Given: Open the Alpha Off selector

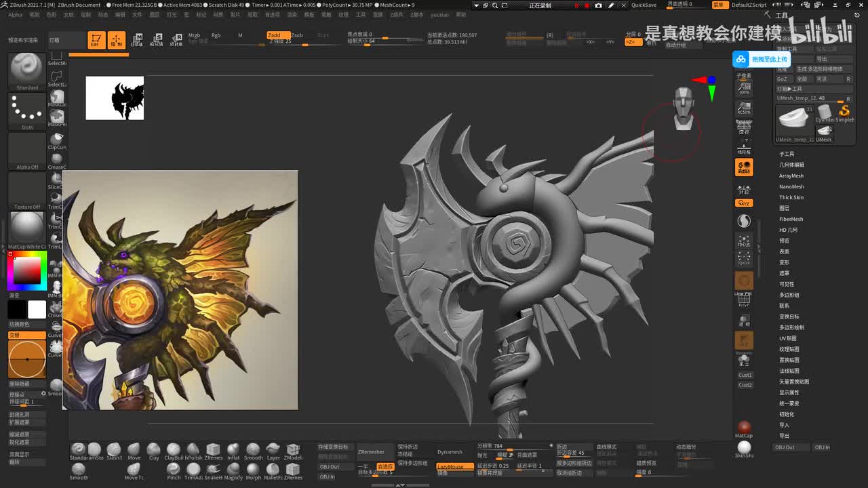Looking at the screenshot, I should 27,151.
